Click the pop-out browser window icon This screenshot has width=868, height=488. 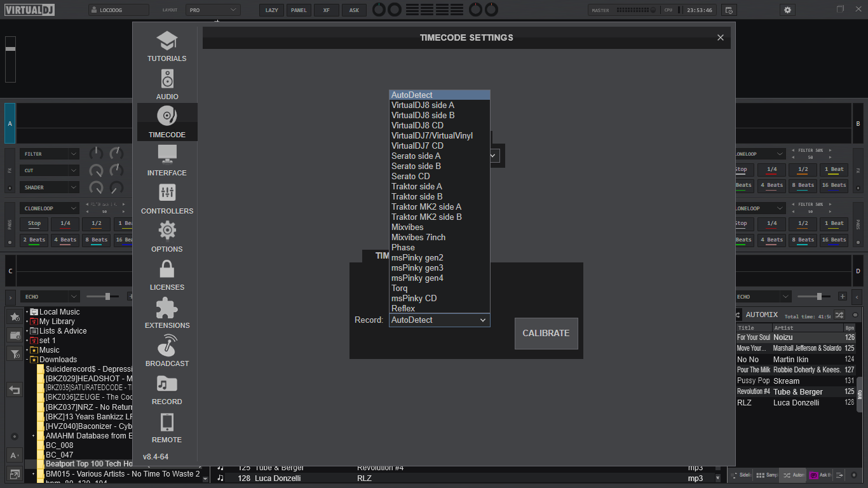(15, 474)
